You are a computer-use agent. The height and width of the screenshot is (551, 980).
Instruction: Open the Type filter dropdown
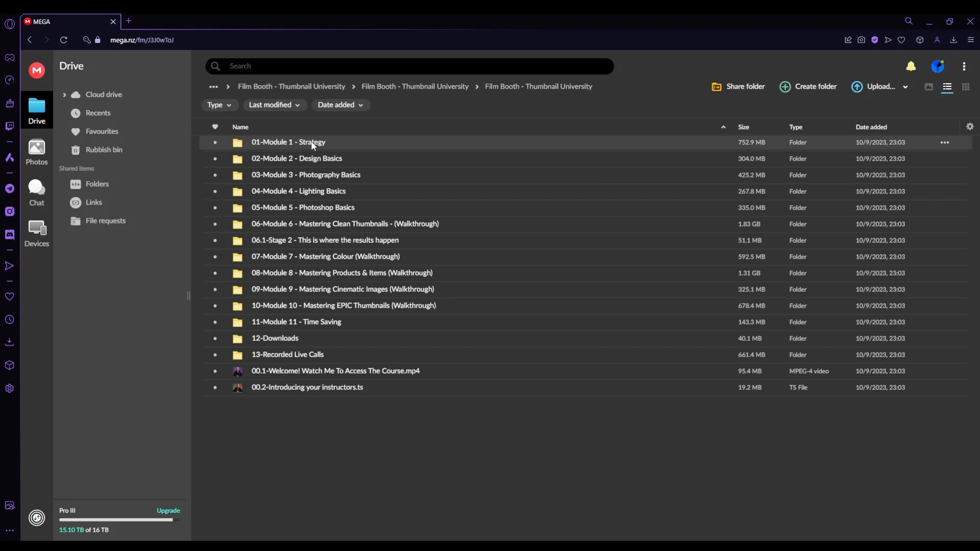(x=219, y=105)
